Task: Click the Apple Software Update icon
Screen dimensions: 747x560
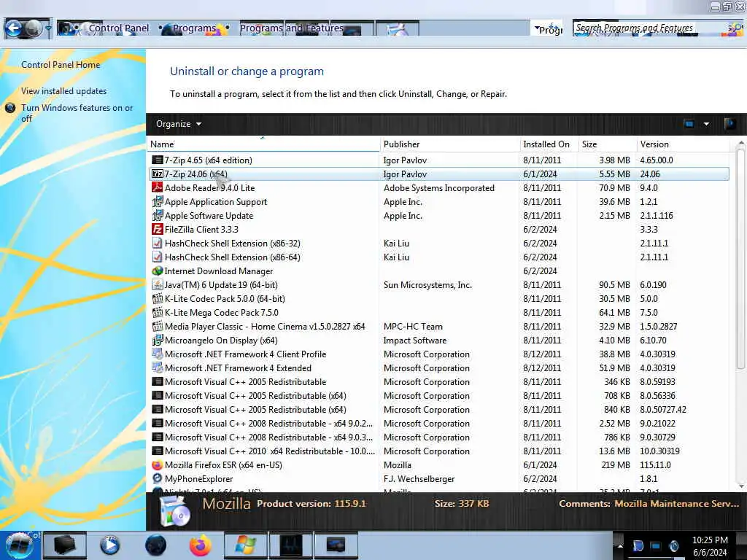Action: pyautogui.click(x=157, y=215)
